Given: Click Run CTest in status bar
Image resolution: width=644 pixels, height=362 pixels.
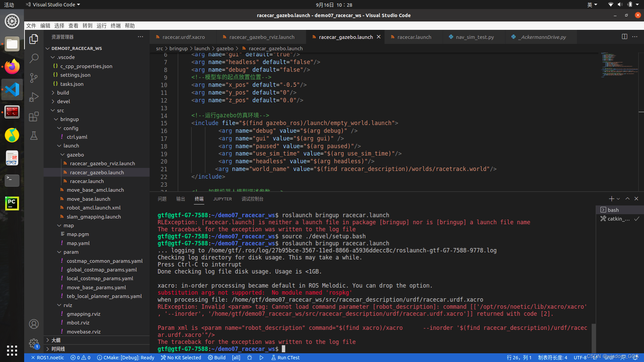Looking at the screenshot, I should (285, 358).
